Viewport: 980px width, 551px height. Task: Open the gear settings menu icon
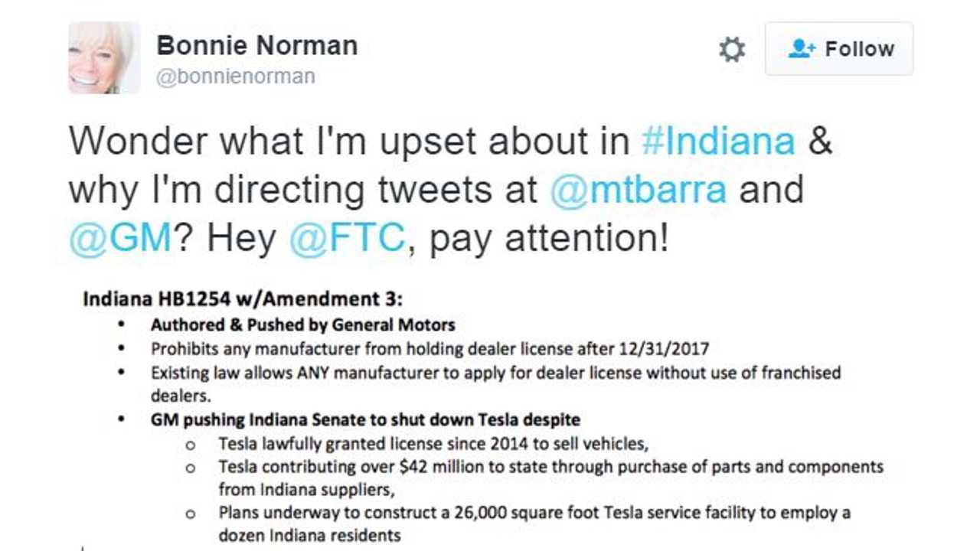(732, 50)
